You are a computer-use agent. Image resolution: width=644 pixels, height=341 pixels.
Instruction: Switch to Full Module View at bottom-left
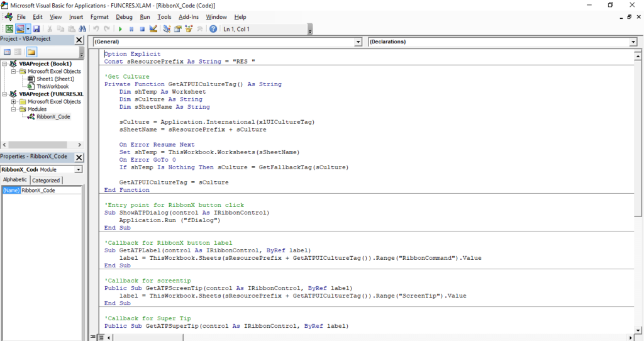click(x=100, y=337)
